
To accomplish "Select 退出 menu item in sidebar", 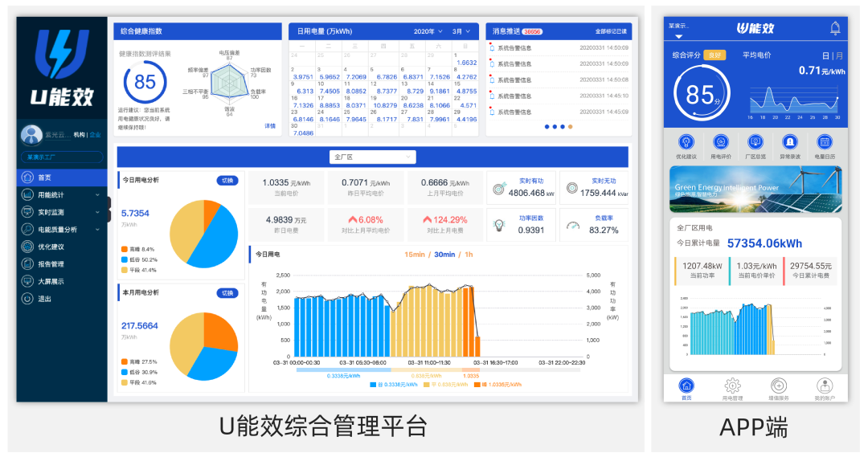I will pos(44,299).
